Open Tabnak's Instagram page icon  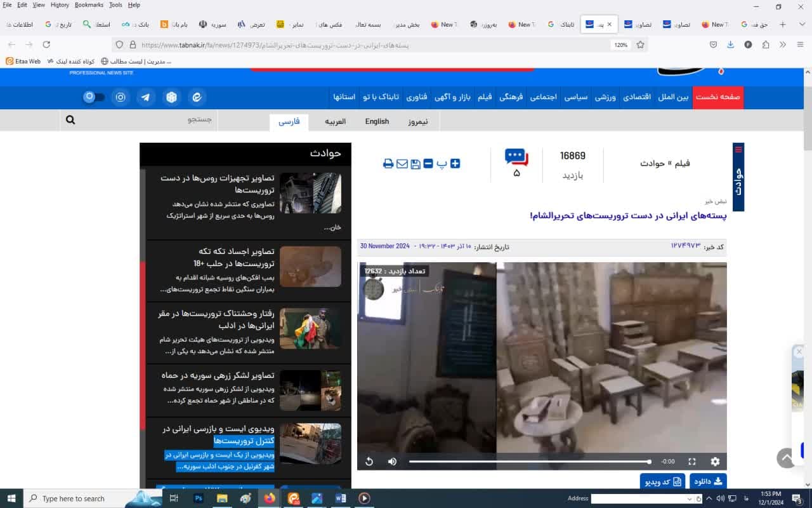121,97
